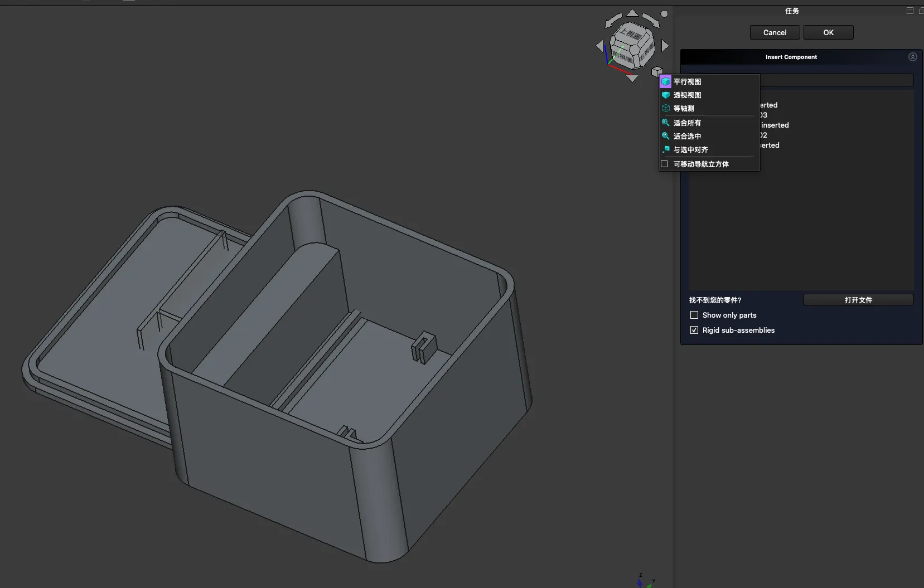
Task: Click the navigation cube's left arrow
Action: pos(599,46)
